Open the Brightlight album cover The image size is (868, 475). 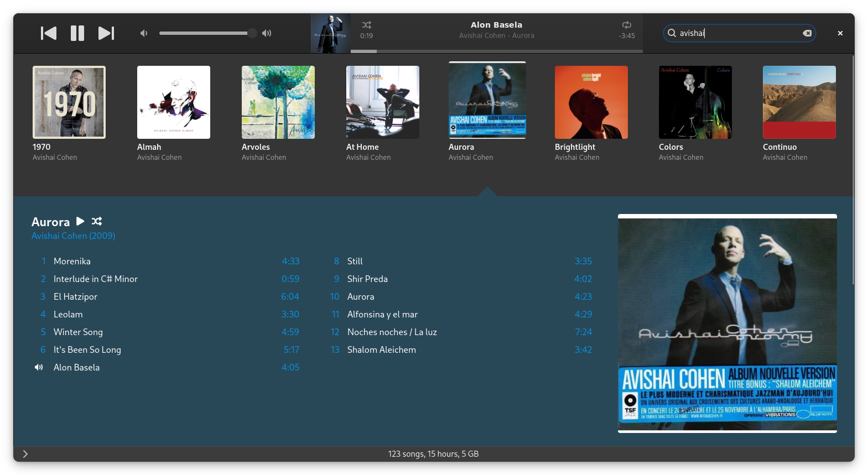pos(591,102)
